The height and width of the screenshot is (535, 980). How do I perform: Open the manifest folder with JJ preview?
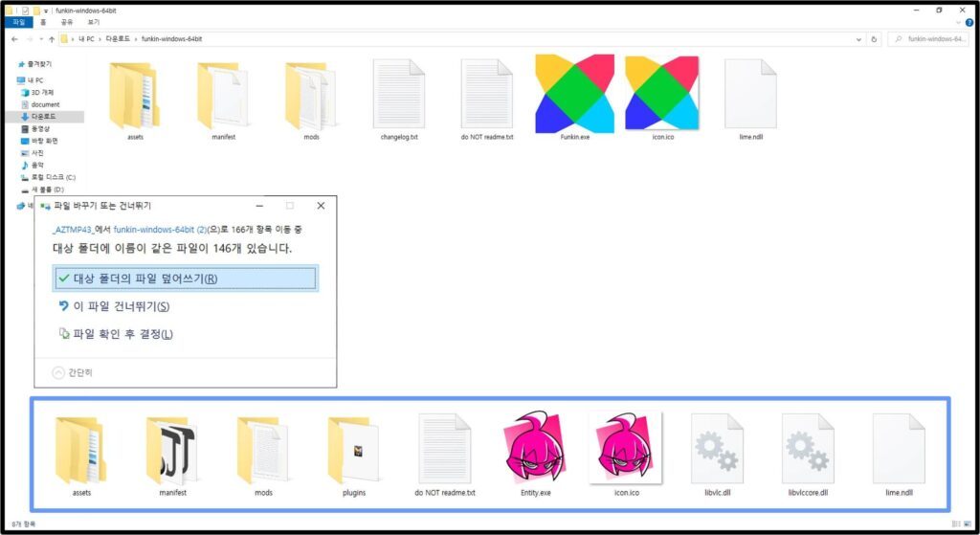172,455
